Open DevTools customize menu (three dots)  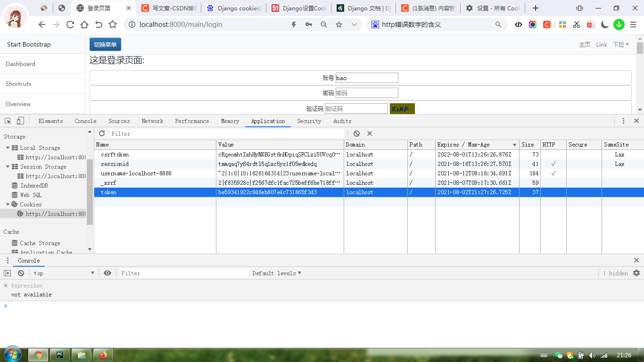(623, 121)
